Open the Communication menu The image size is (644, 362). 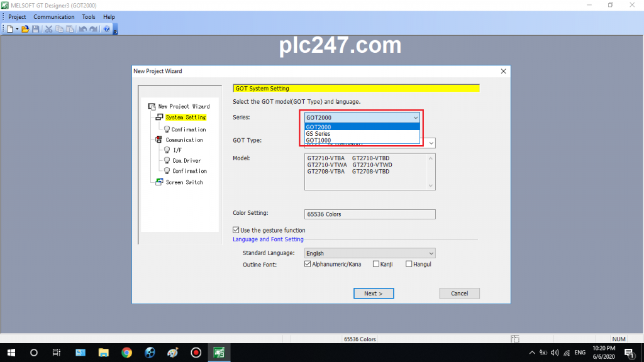[x=54, y=17]
